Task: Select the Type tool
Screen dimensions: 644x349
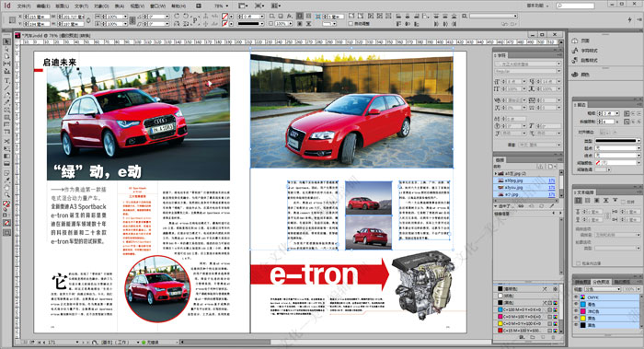Action: click(x=7, y=81)
